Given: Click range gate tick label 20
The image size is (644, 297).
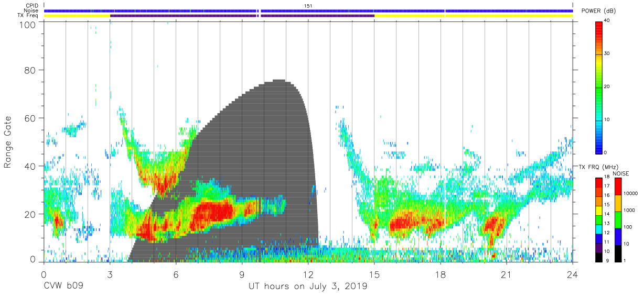Looking at the screenshot, I should (x=30, y=214).
